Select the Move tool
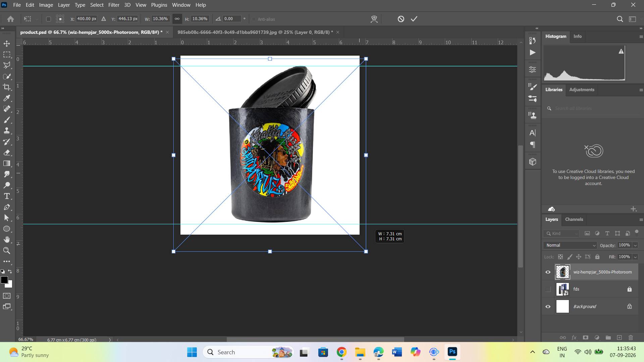 (7, 44)
